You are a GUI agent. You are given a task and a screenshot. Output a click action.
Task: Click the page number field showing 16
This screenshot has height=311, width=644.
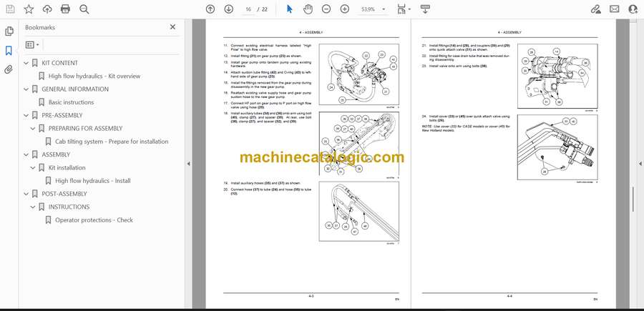click(x=248, y=9)
